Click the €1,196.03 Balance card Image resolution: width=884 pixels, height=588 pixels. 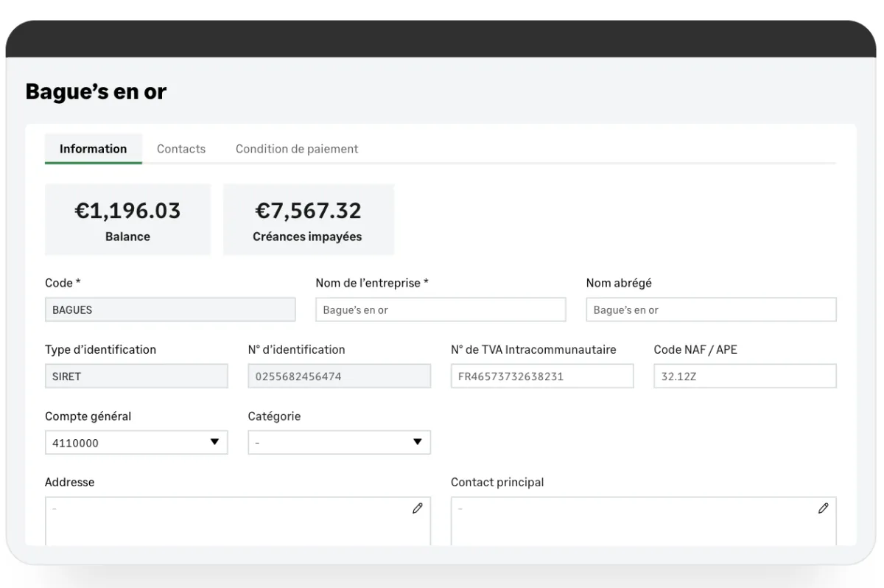click(x=127, y=220)
